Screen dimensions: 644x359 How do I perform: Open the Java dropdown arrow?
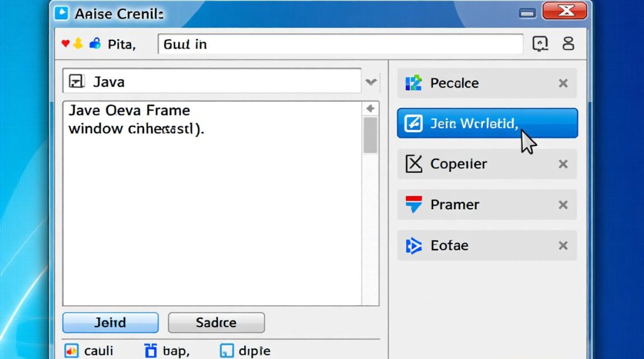371,82
